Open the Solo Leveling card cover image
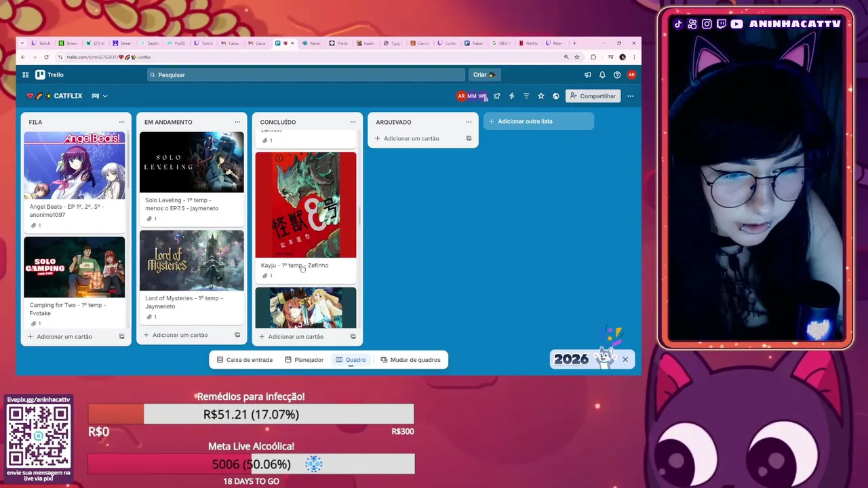868x488 pixels. coord(191,162)
